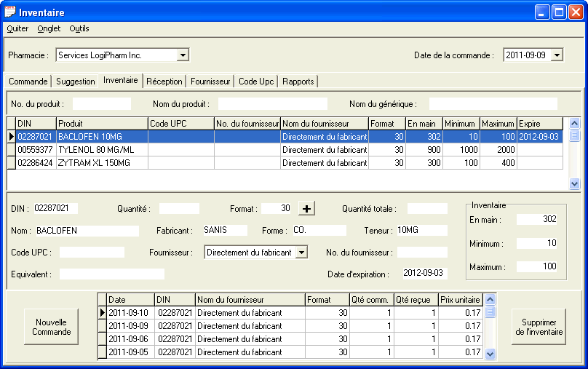Expand the Date de la commande picker
Screen dimensions: 588x369
(x=557, y=55)
